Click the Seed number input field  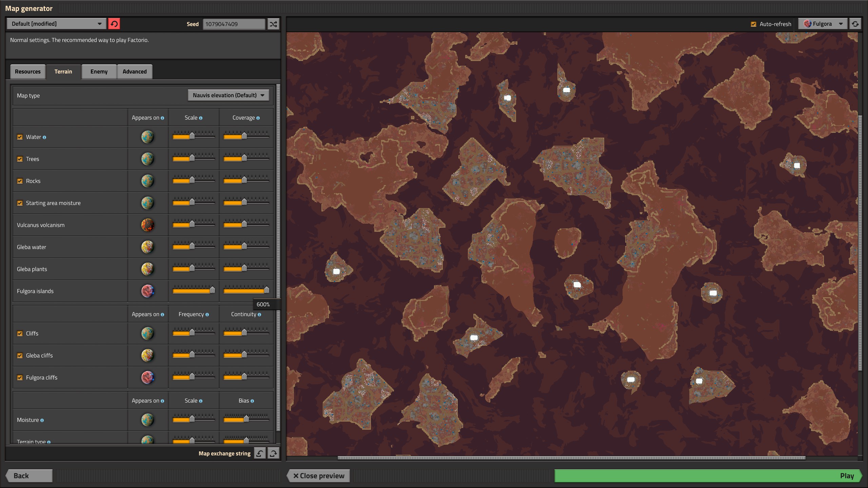[234, 24]
